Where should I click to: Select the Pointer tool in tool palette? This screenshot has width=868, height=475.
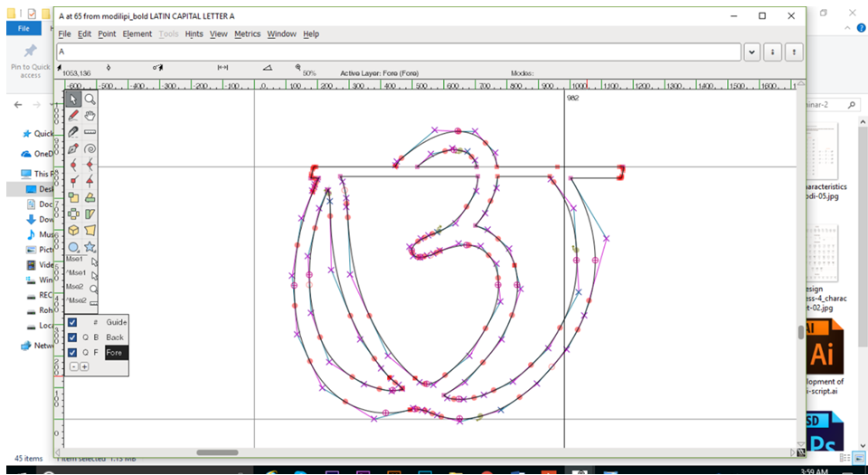pos(73,100)
